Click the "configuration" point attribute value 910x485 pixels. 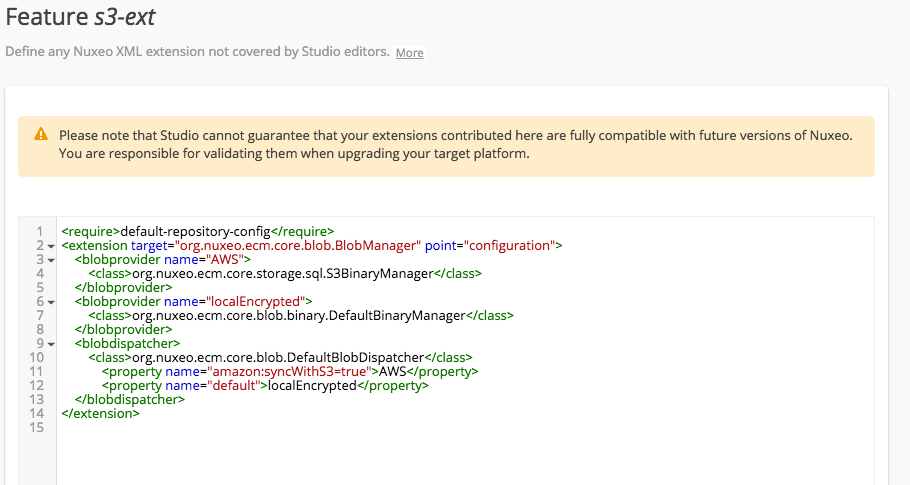(510, 245)
